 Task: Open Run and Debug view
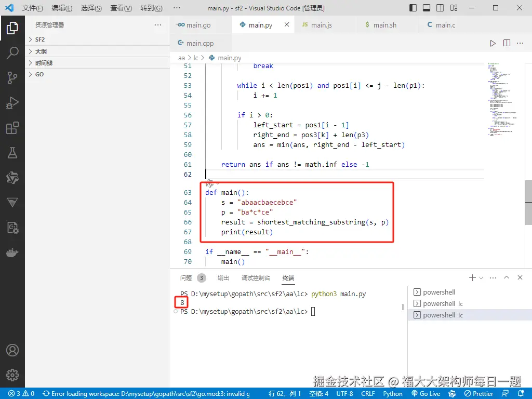12,103
